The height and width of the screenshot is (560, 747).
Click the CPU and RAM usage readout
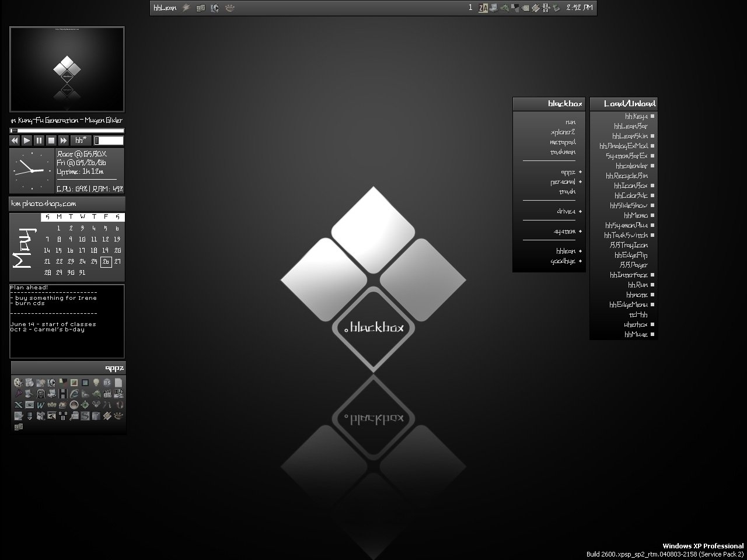90,188
